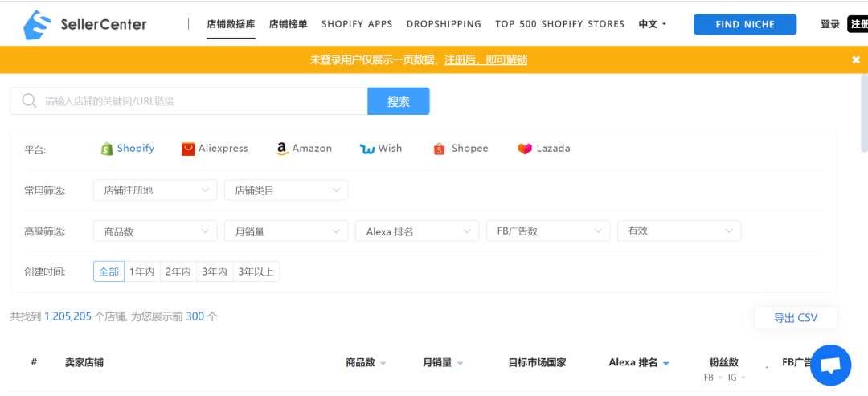Select the Wish platform
Image resolution: width=868 pixels, height=396 pixels.
tap(381, 149)
